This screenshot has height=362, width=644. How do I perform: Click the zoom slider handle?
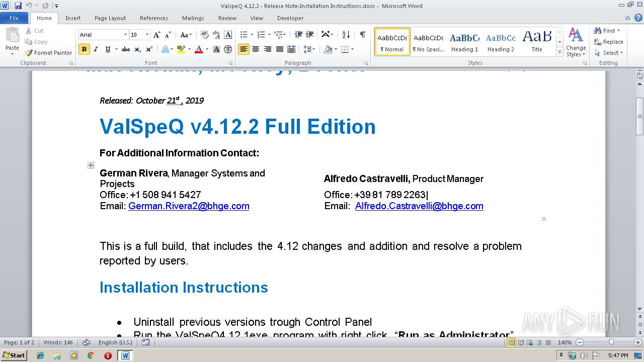click(x=611, y=342)
